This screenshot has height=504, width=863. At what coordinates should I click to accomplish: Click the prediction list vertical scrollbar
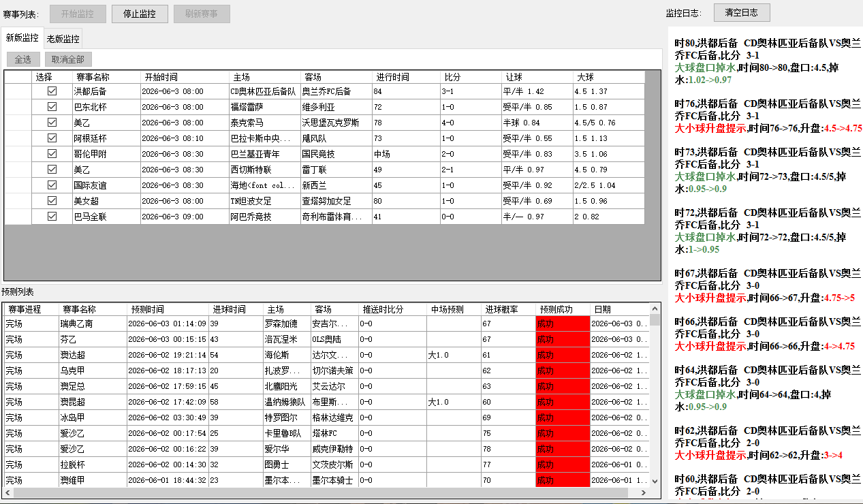coord(655,395)
